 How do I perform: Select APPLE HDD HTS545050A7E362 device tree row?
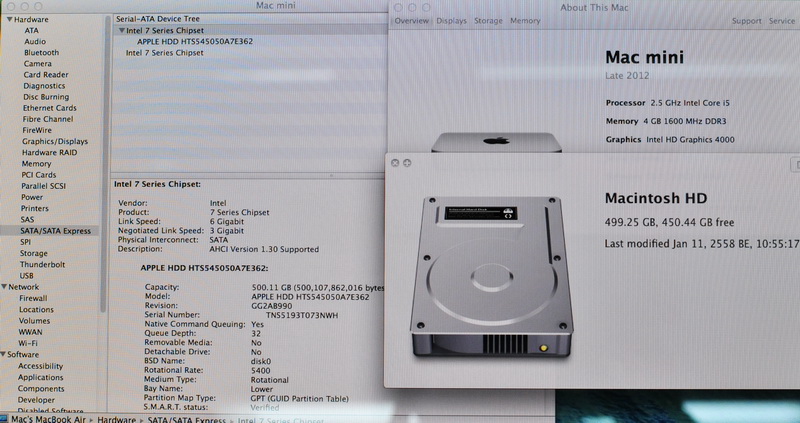pos(194,41)
